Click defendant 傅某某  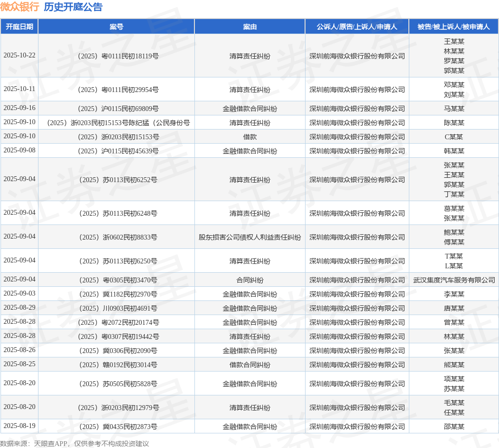tap(454, 243)
